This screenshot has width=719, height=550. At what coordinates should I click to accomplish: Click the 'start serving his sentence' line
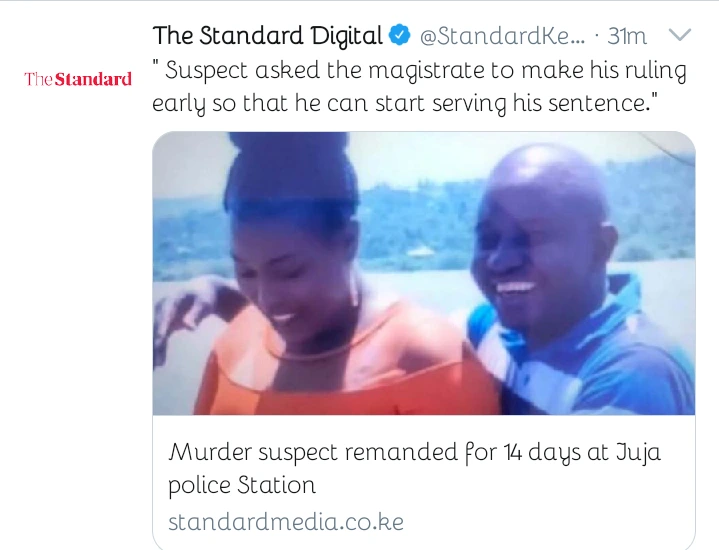pos(405,103)
